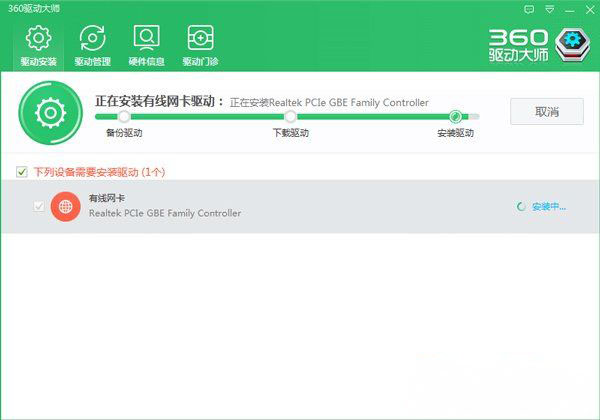Toggle 下列设备需要安装驱动 checkbox

(x=22, y=172)
